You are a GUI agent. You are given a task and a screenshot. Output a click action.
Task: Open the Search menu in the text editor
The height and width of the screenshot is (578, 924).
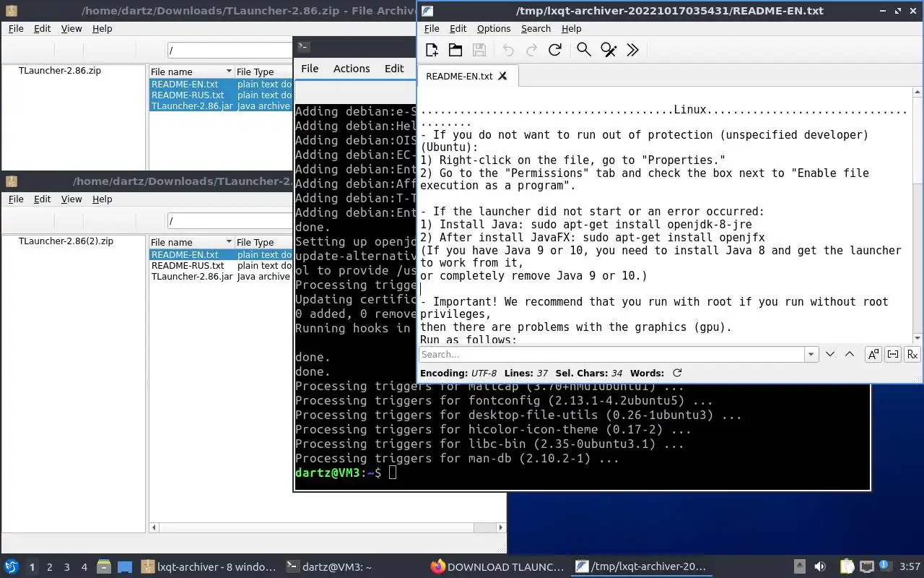pyautogui.click(x=536, y=29)
